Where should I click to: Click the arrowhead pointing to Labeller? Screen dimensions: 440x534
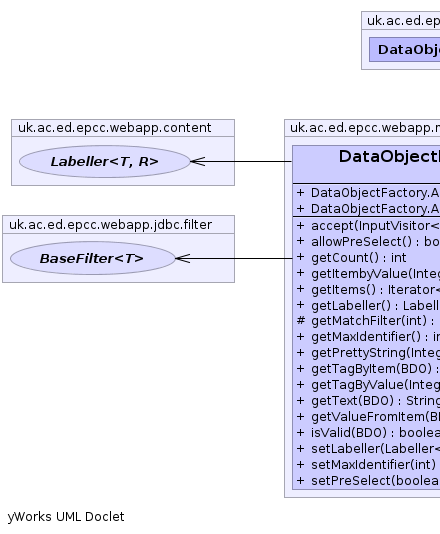coord(198,161)
